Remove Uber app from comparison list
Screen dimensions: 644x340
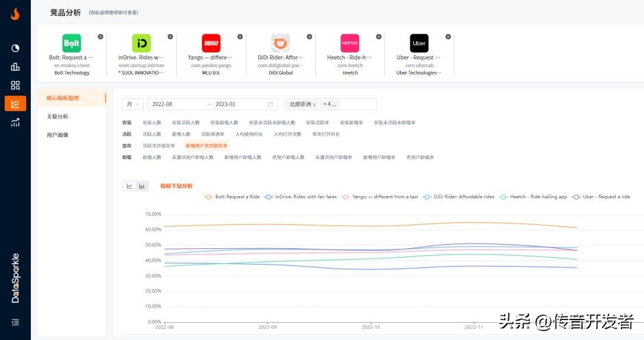(x=448, y=36)
